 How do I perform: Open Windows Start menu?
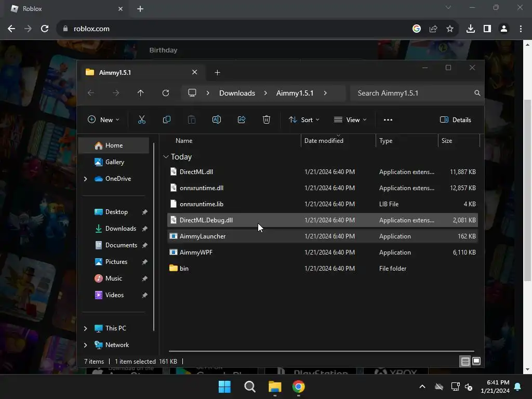[224, 387]
